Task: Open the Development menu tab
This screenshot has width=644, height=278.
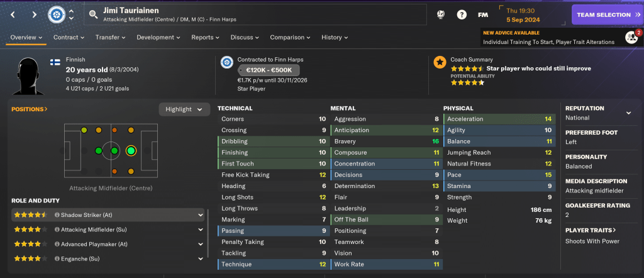Action: [x=158, y=37]
